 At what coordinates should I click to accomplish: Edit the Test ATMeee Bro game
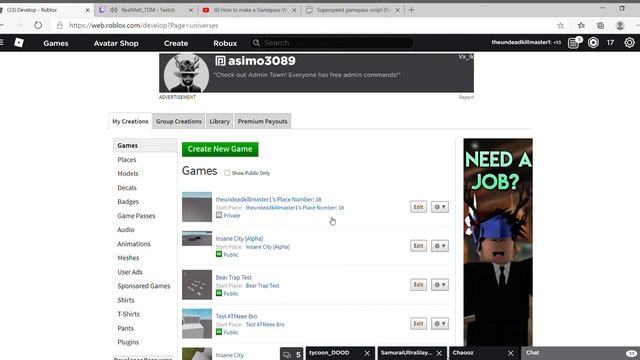(418, 324)
